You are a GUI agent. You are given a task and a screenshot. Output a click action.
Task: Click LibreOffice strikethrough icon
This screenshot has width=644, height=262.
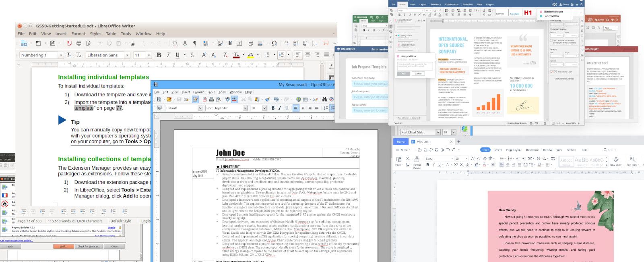pyautogui.click(x=192, y=55)
